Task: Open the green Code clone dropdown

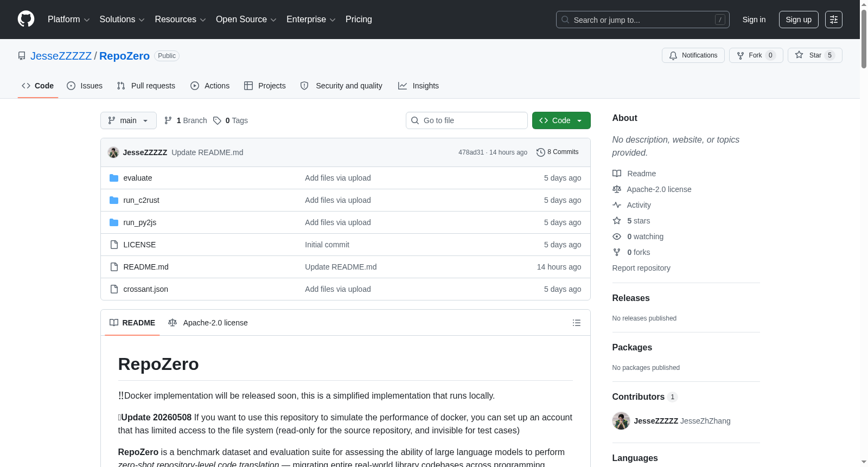Action: [x=561, y=120]
